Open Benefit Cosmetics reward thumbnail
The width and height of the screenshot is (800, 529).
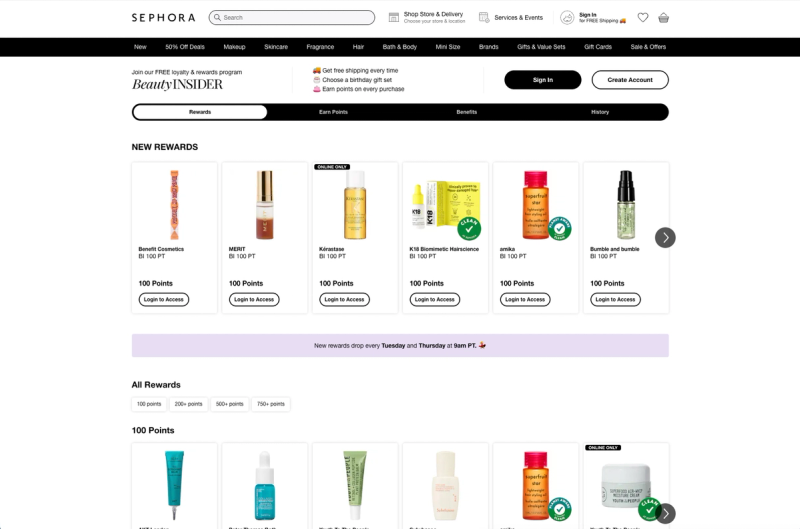pyautogui.click(x=174, y=205)
